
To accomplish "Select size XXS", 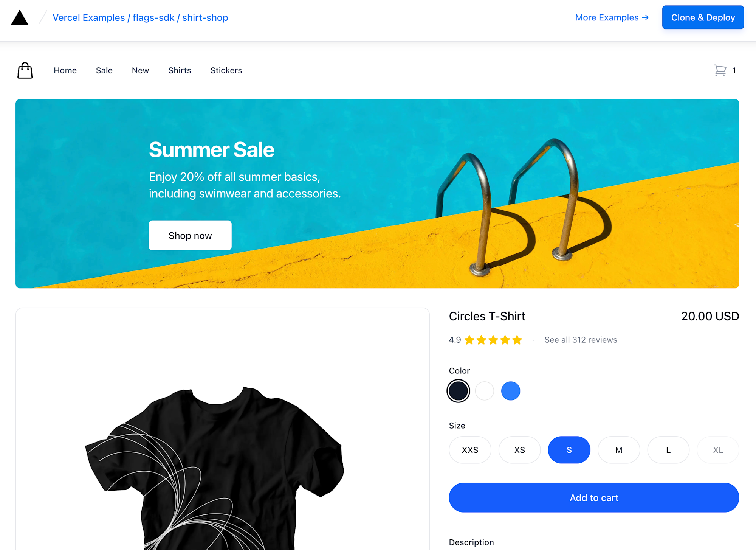I will point(470,450).
